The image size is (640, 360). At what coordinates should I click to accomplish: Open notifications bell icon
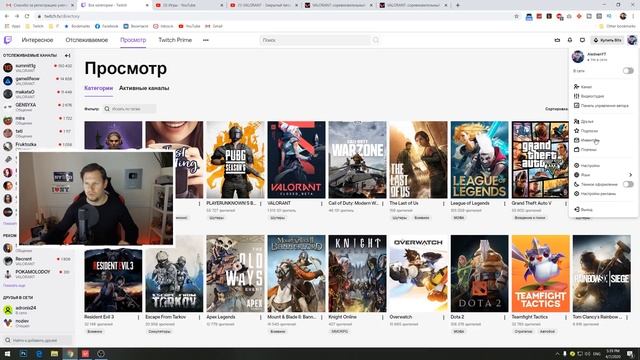click(x=570, y=40)
